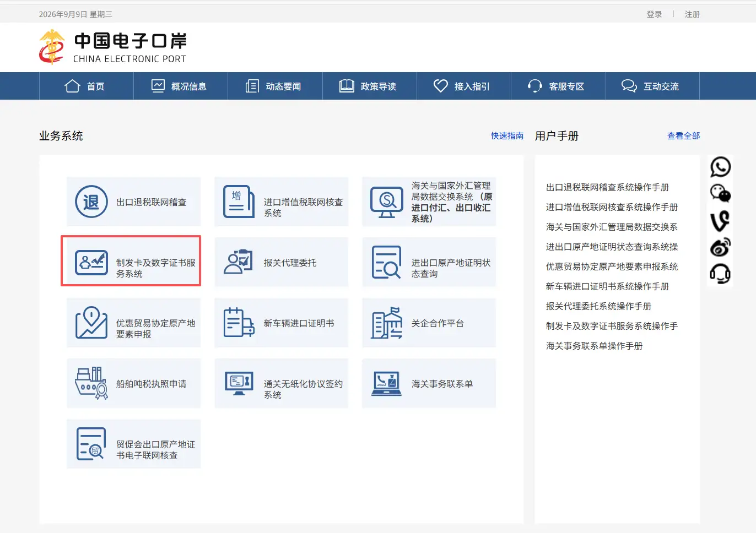This screenshot has height=533, width=756.
Task: Click the 优惠贸易协定原产地要素申报 map icon
Action: (x=91, y=323)
